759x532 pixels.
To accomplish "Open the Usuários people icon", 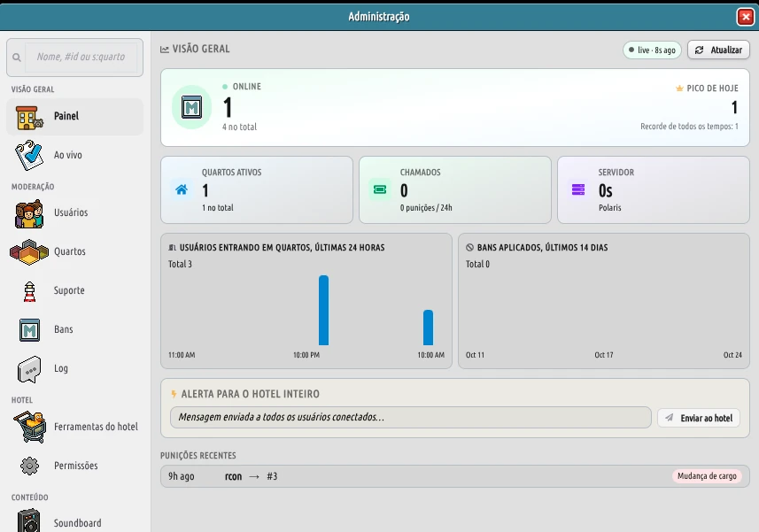I will pyautogui.click(x=29, y=213).
